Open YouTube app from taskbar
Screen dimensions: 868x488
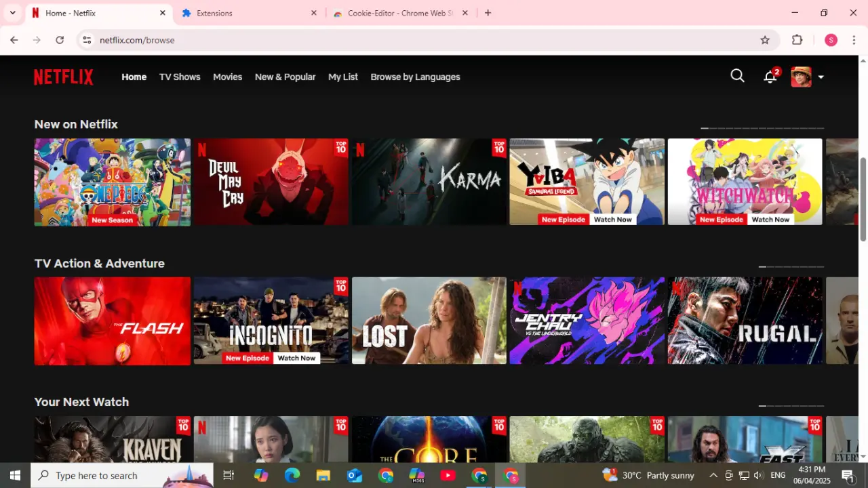(448, 475)
